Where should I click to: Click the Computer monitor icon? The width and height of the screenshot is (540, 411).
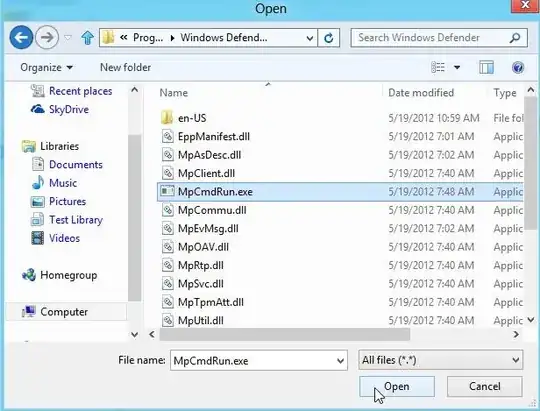(29, 311)
